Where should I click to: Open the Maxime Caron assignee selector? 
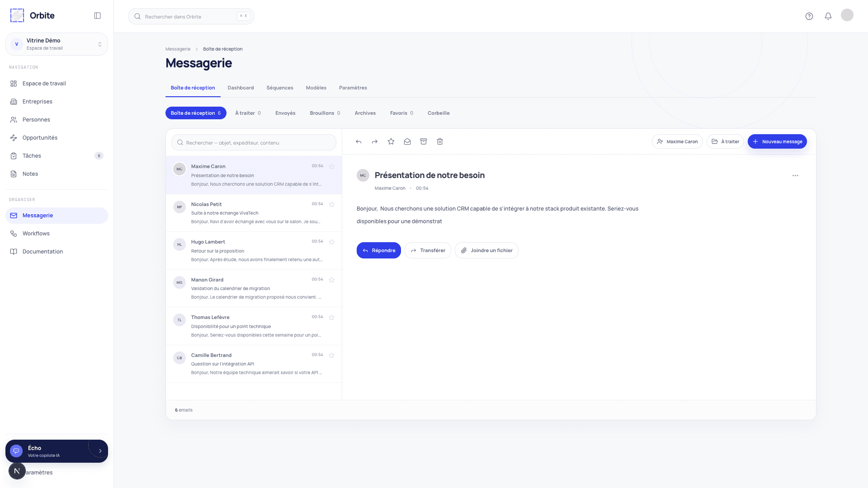tap(677, 141)
